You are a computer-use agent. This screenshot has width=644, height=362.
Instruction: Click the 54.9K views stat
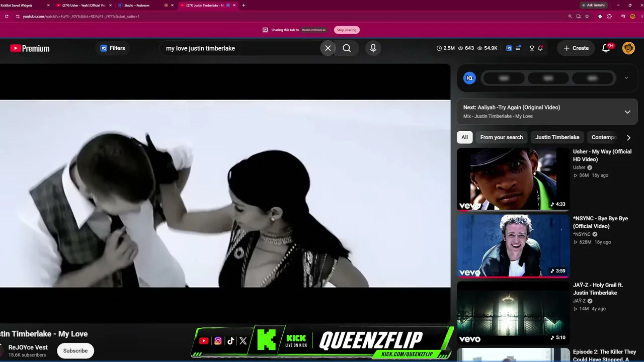487,48
